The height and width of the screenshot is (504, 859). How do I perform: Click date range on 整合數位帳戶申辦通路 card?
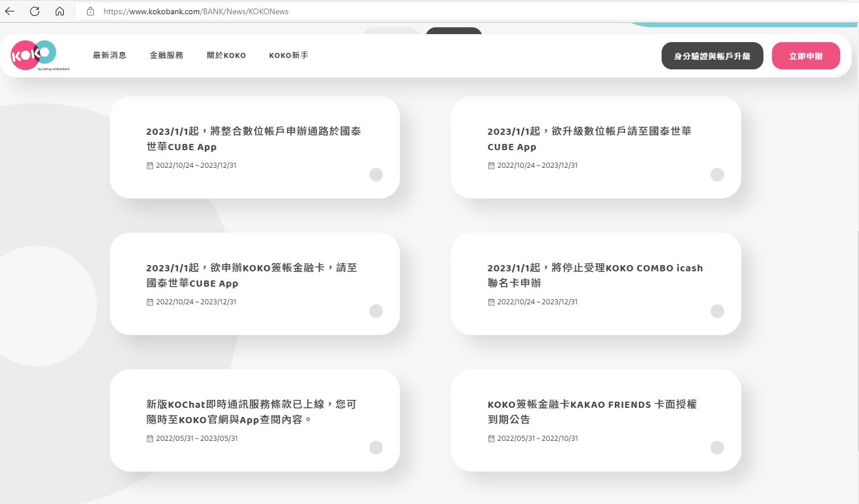point(196,166)
